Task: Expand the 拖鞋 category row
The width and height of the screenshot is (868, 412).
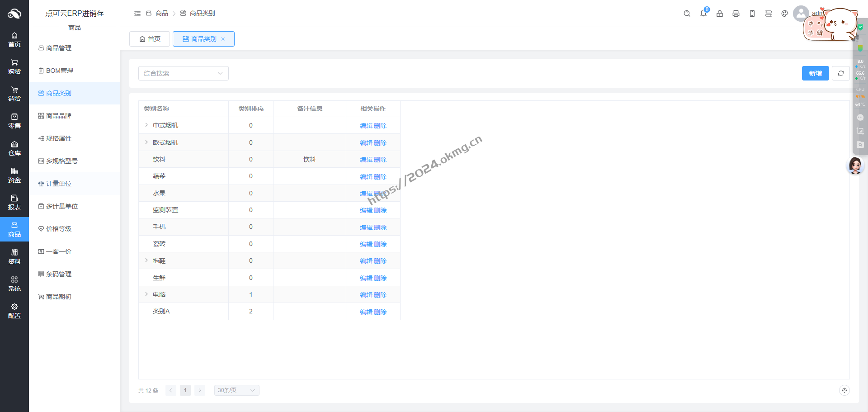Action: tap(146, 260)
